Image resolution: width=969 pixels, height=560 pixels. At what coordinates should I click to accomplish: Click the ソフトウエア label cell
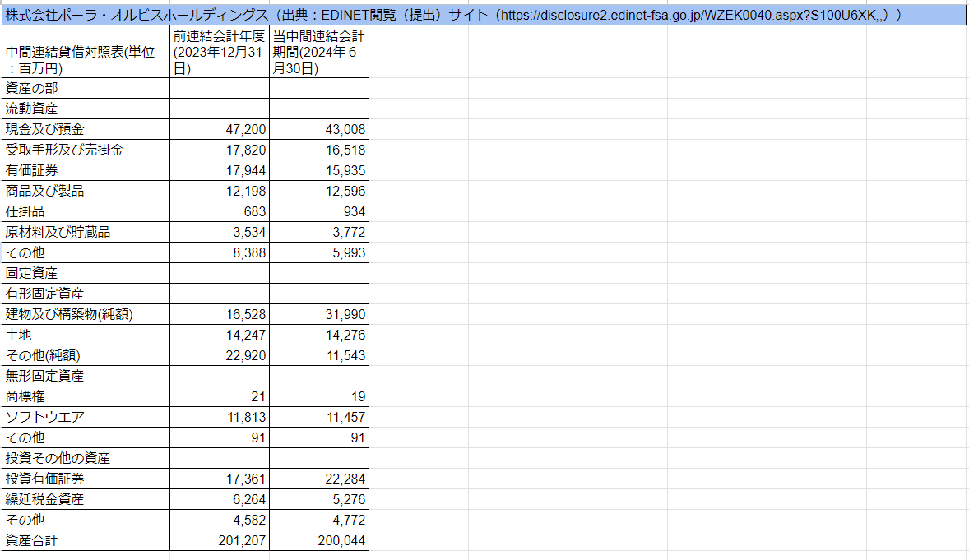tap(86, 417)
